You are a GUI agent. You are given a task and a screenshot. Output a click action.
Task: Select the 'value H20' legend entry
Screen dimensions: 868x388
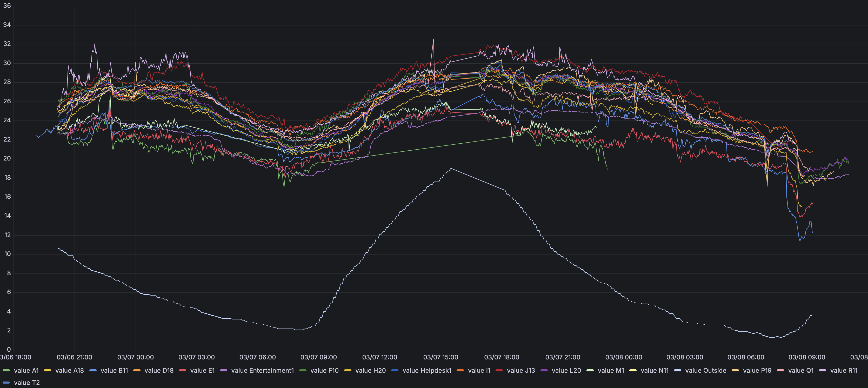point(370,371)
